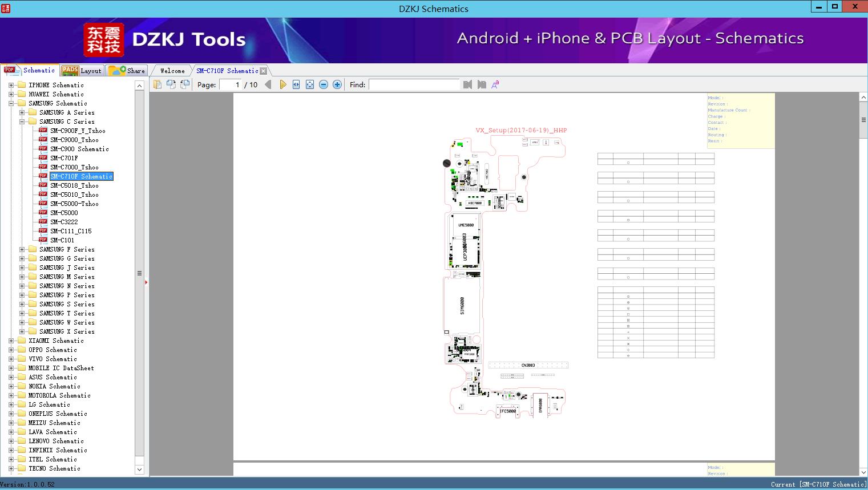Expand the XIAOMI Schematic folder
868x490 pixels.
point(11,341)
